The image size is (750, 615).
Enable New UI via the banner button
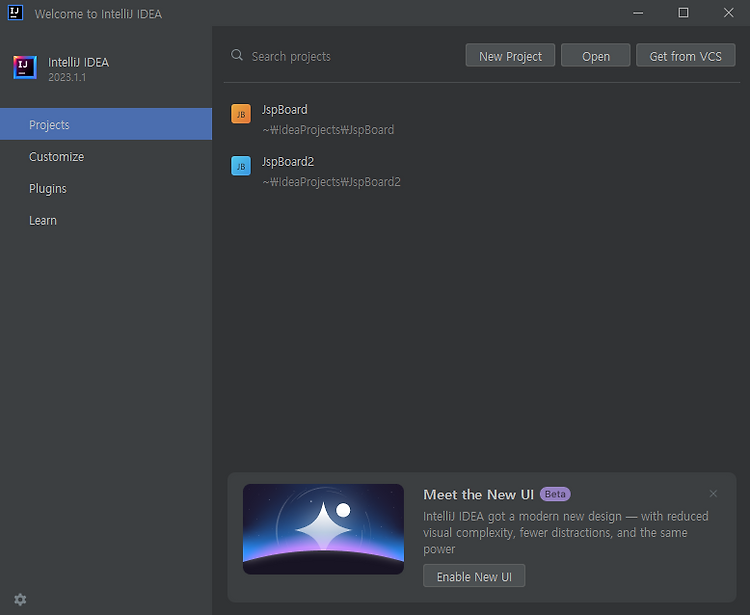click(474, 576)
